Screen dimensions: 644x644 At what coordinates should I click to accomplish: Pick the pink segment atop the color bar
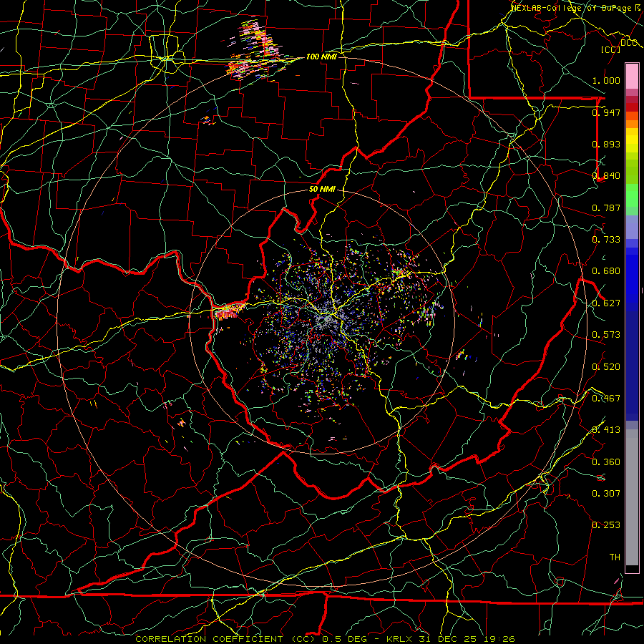point(632,76)
